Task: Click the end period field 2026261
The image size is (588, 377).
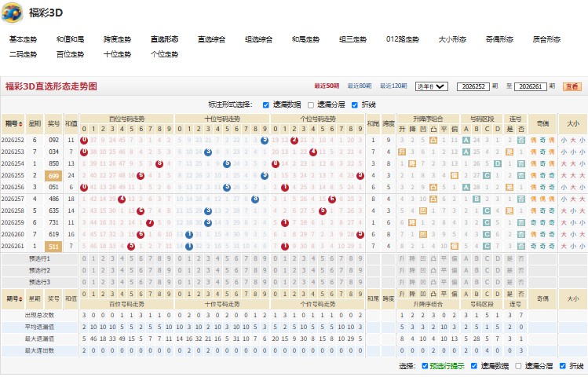Action: coord(530,86)
